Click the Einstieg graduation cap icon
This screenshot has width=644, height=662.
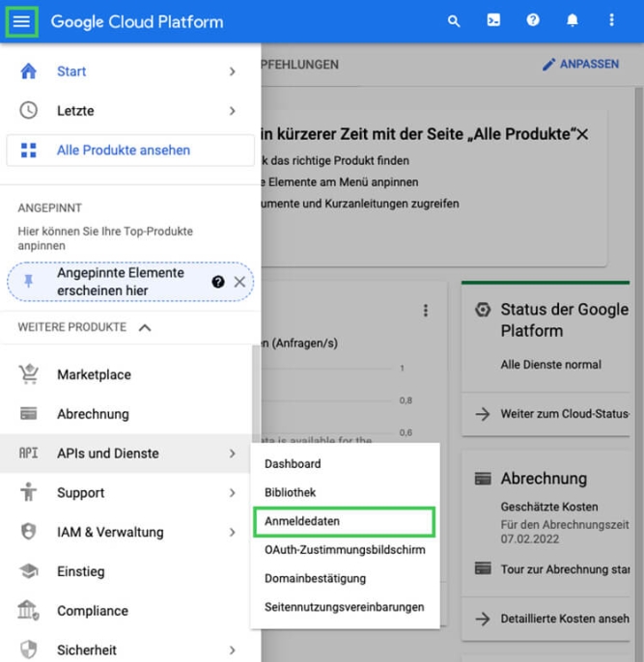[x=28, y=571]
